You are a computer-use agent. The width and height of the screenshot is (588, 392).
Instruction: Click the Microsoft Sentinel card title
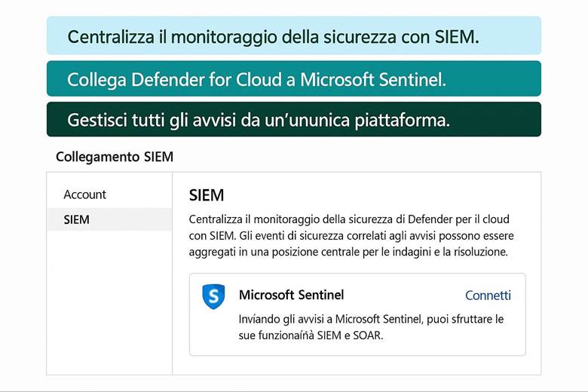[x=291, y=295]
